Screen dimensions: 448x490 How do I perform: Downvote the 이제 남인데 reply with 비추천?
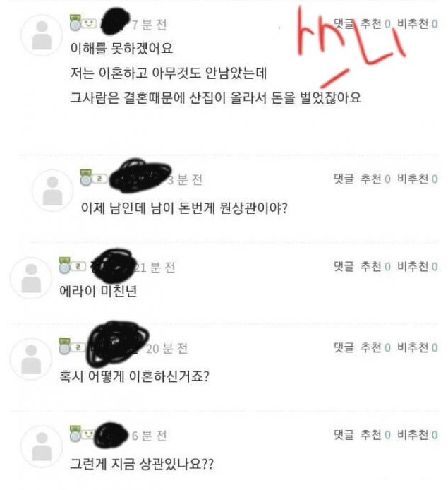tap(418, 179)
